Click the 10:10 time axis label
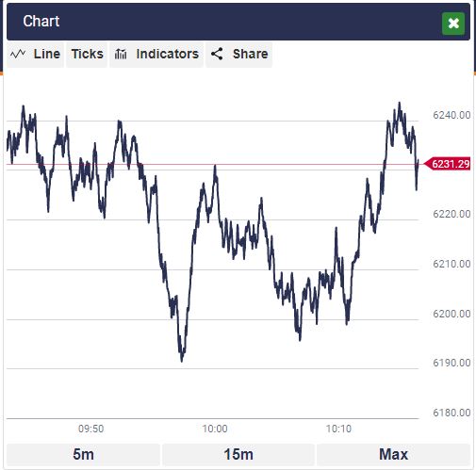The image size is (476, 470). (338, 429)
